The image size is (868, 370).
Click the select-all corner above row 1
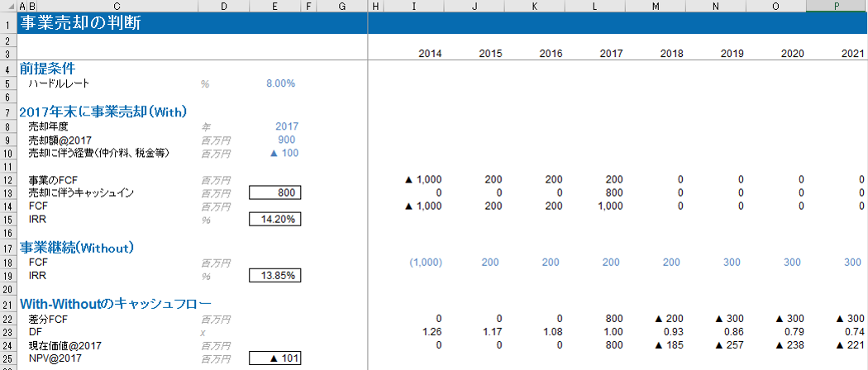click(x=7, y=6)
